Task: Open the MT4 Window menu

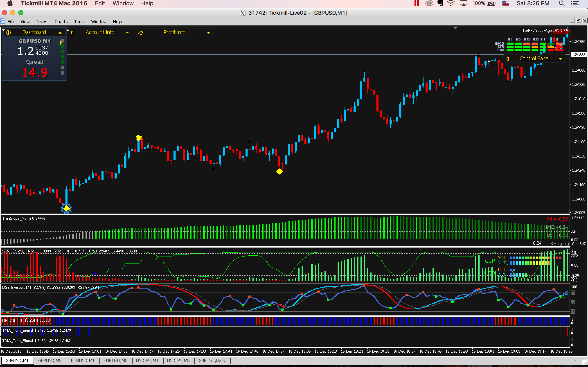Action: 99,22
